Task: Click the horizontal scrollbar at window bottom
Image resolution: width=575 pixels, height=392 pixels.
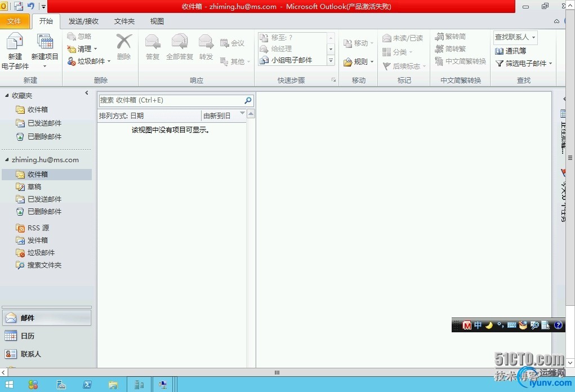Action: click(x=277, y=372)
